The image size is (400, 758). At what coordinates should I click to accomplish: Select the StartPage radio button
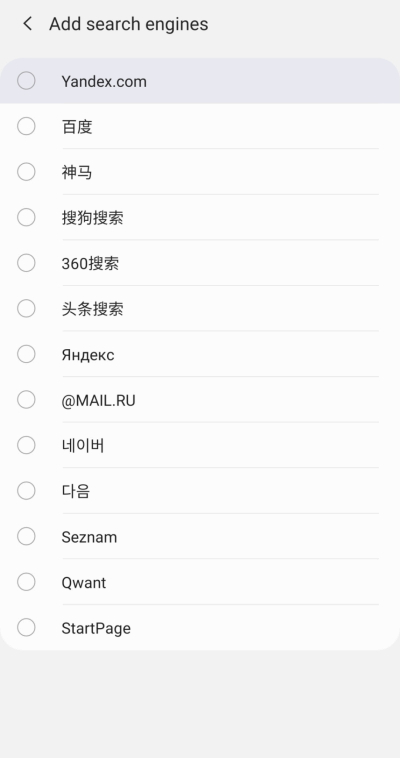click(26, 627)
